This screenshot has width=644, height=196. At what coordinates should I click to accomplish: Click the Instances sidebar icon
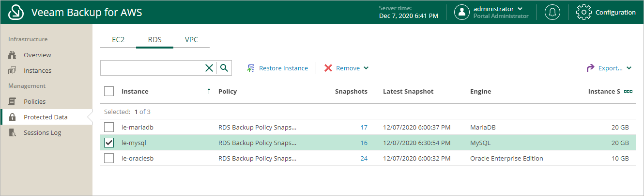coord(13,70)
